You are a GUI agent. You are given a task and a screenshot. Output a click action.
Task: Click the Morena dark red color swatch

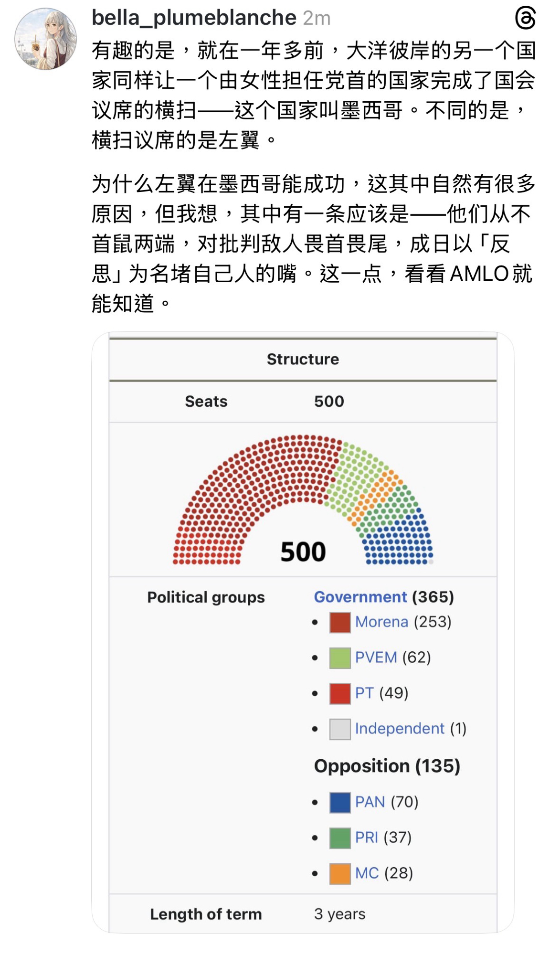(340, 622)
